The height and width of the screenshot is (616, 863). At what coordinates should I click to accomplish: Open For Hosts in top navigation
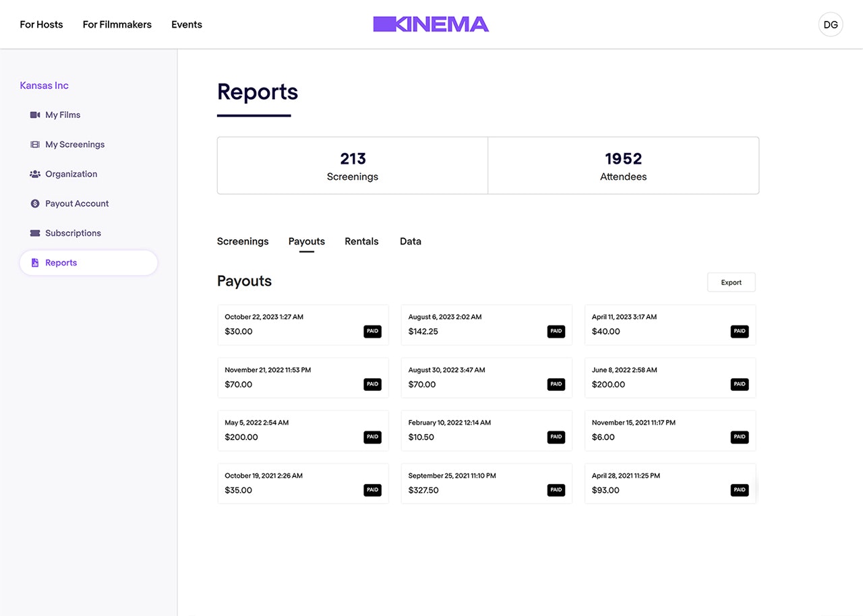coord(41,24)
